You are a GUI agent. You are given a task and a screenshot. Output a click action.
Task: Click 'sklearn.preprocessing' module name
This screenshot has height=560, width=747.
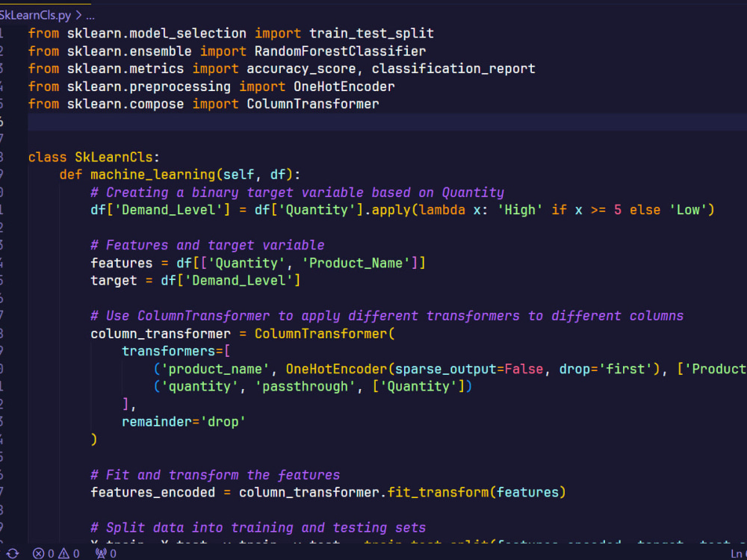(149, 86)
